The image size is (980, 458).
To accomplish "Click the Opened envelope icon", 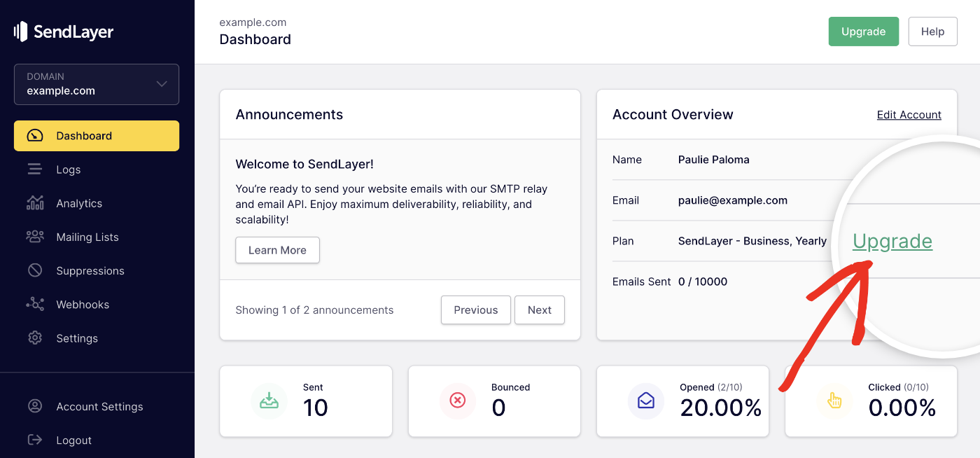I will tap(645, 400).
